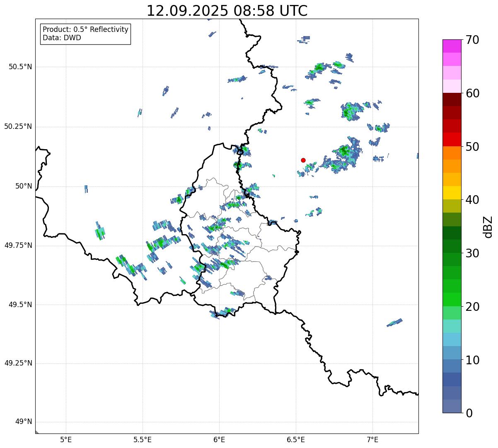The image size is (498, 448).
Task: Select the bright red 50 dBZ swatch
Action: [x=452, y=139]
